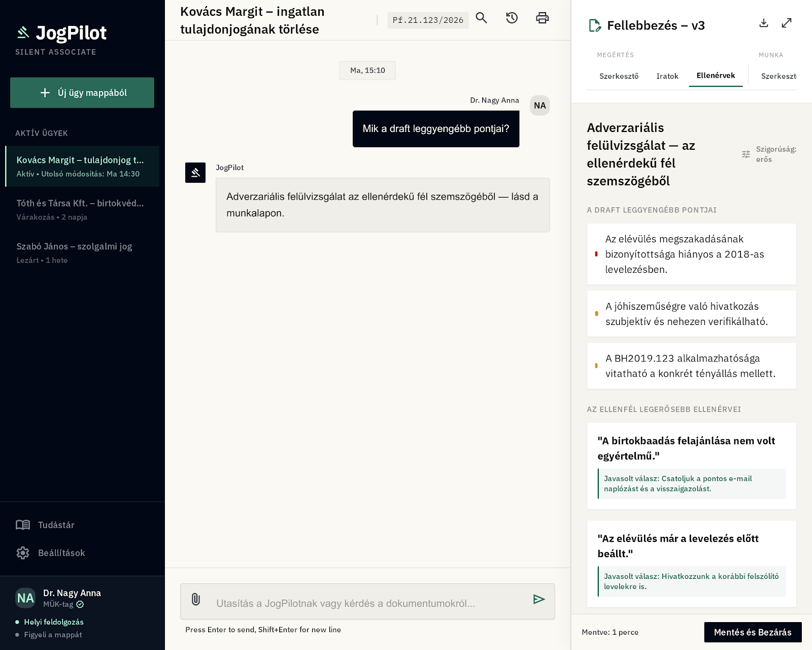This screenshot has width=812, height=650.
Task: Click plus icon on Új ügy button
Action: tap(45, 92)
